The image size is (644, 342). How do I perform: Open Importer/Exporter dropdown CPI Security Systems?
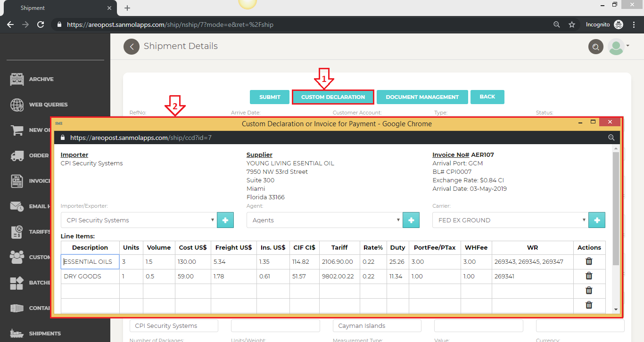click(x=139, y=220)
